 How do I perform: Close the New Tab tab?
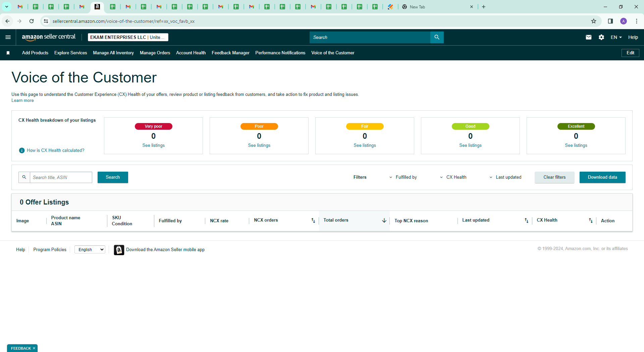point(472,7)
